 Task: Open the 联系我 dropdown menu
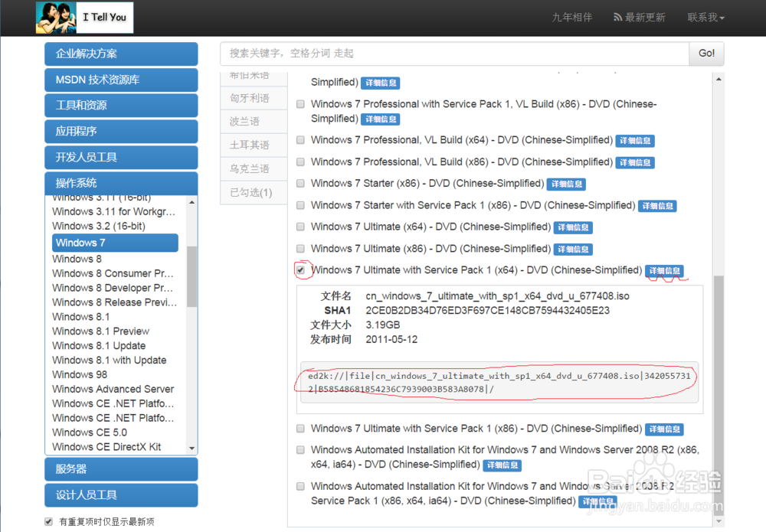click(706, 18)
